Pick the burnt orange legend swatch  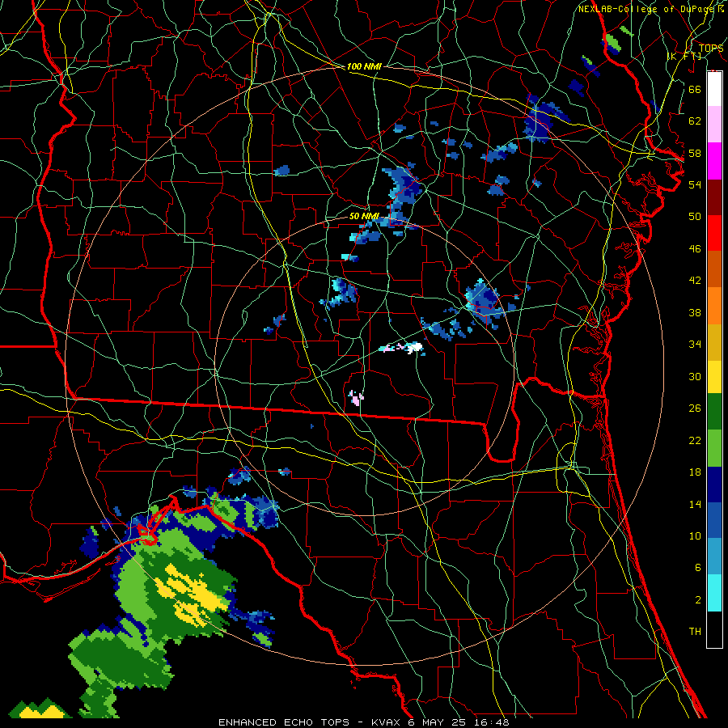coord(714,269)
